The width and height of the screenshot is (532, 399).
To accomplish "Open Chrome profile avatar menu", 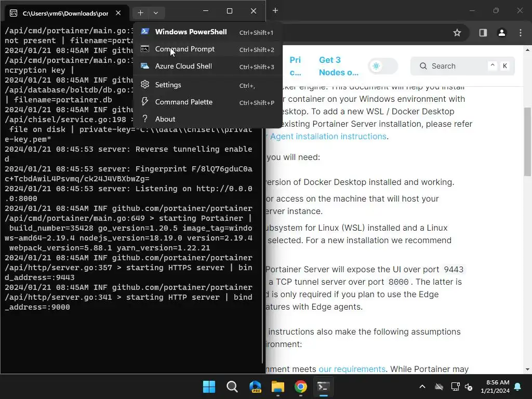I will coord(501,33).
